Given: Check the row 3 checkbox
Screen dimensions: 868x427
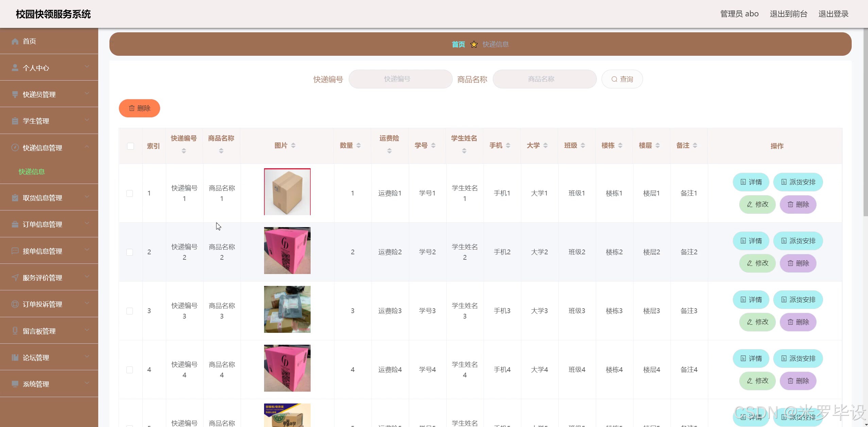Looking at the screenshot, I should pyautogui.click(x=130, y=311).
